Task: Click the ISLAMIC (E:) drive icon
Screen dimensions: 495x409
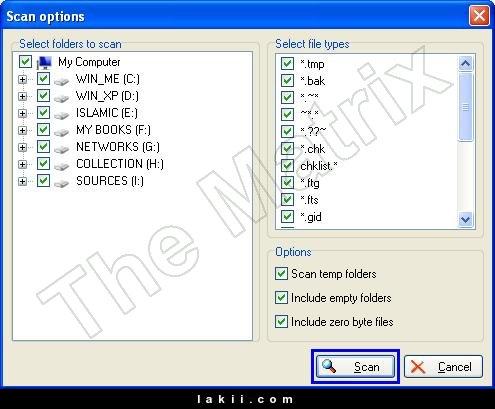Action: coord(61,115)
